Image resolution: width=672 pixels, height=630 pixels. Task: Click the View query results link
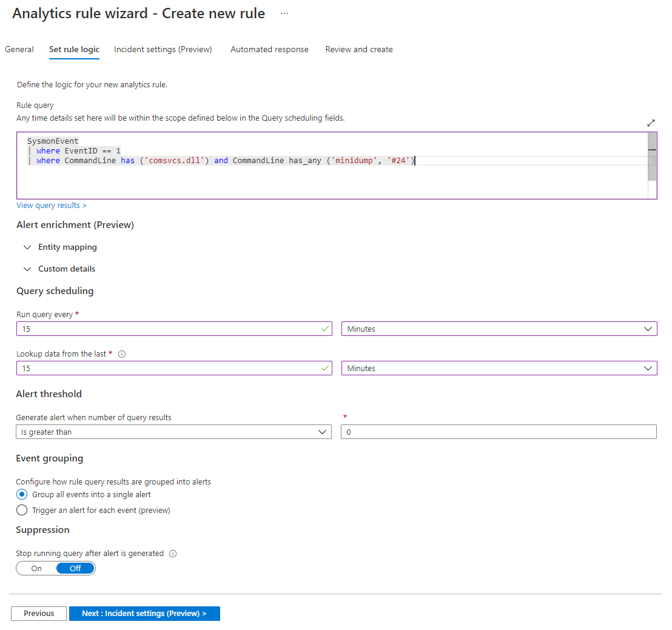tap(51, 205)
